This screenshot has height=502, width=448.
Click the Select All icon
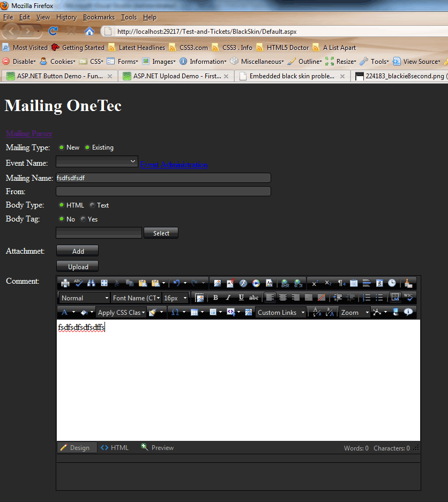pos(104,283)
